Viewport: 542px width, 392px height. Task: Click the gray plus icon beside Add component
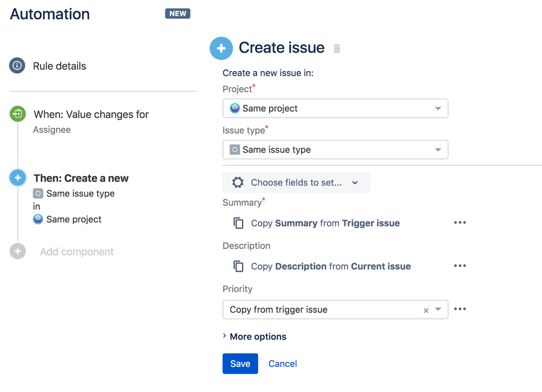click(18, 252)
